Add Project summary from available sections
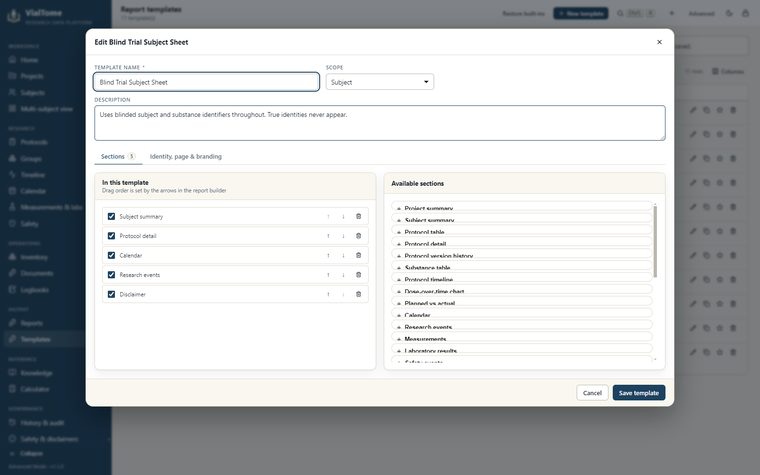 point(522,207)
